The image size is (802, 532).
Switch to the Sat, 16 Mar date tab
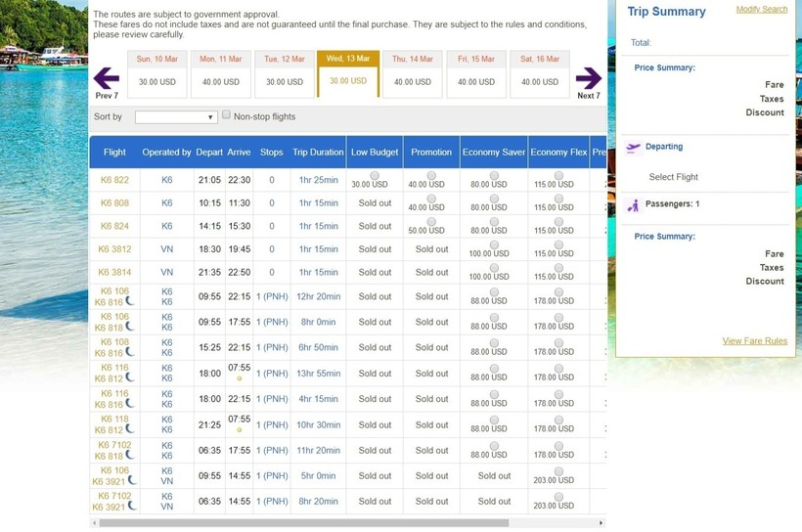[540, 74]
